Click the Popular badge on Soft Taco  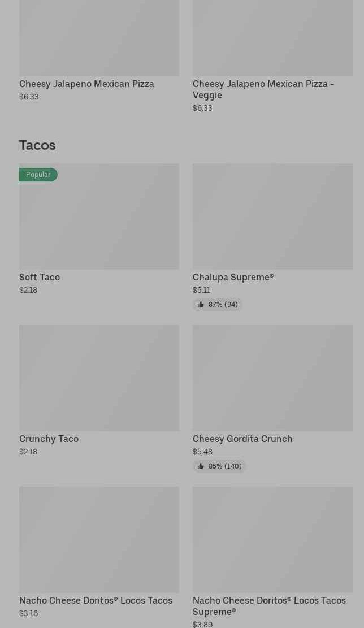38,175
